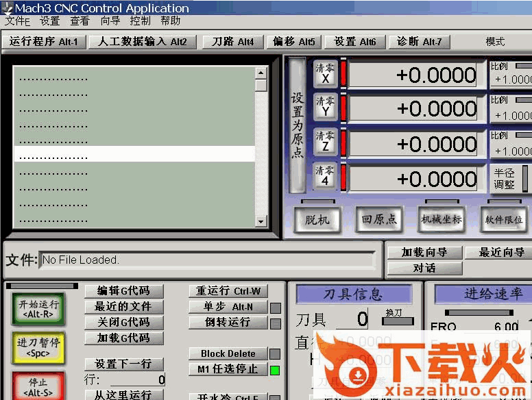Toggle 单步 single step mode
Screen dimensions: 532x400
pyautogui.click(x=228, y=307)
